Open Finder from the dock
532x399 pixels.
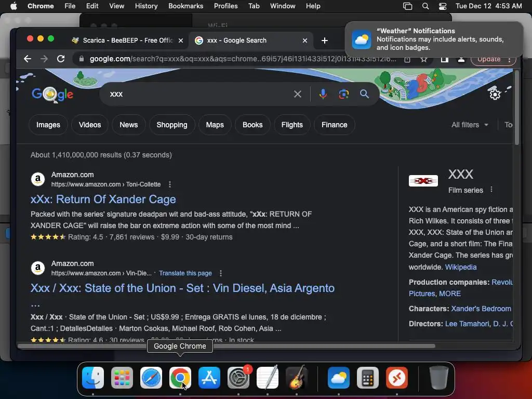pos(93,378)
